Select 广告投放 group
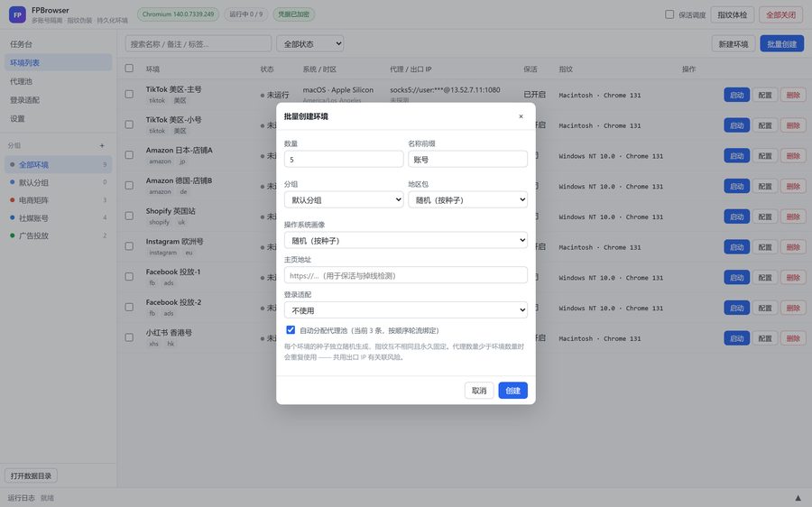The height and width of the screenshot is (507, 812). tap(58, 235)
